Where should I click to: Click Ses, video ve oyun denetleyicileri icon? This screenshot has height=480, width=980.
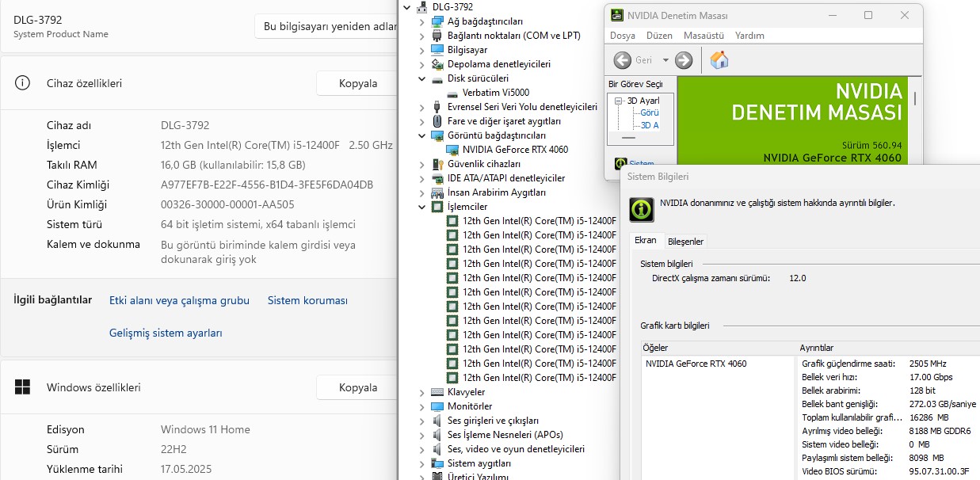(x=437, y=449)
